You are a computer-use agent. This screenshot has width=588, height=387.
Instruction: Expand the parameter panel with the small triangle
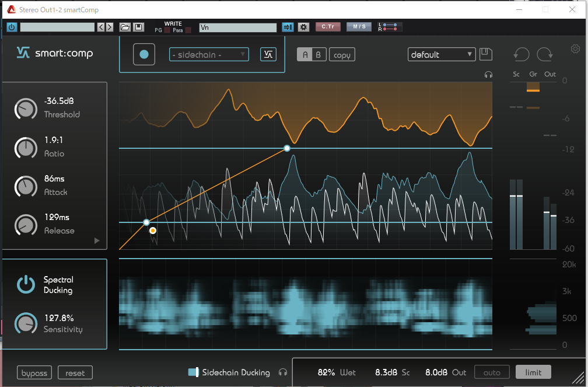pos(97,240)
